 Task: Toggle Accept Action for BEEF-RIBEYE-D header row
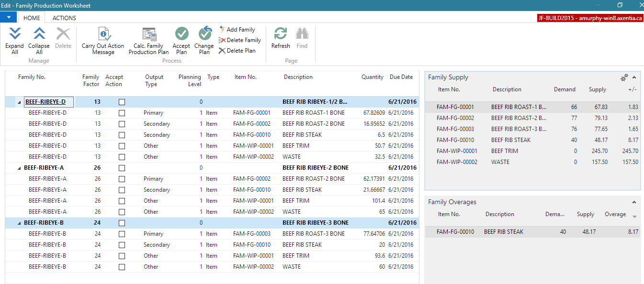tap(122, 102)
